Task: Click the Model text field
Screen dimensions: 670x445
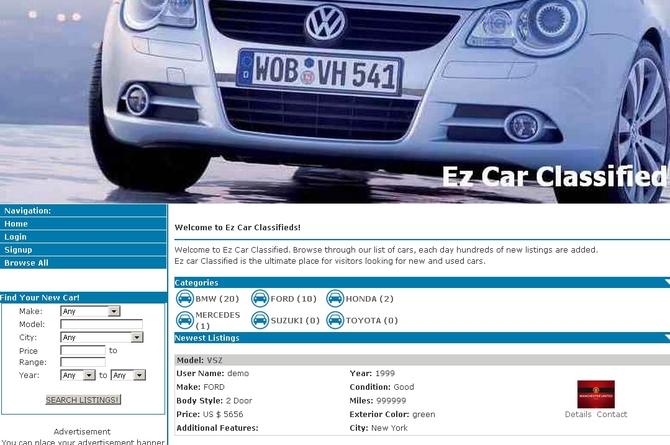Action: click(101, 324)
